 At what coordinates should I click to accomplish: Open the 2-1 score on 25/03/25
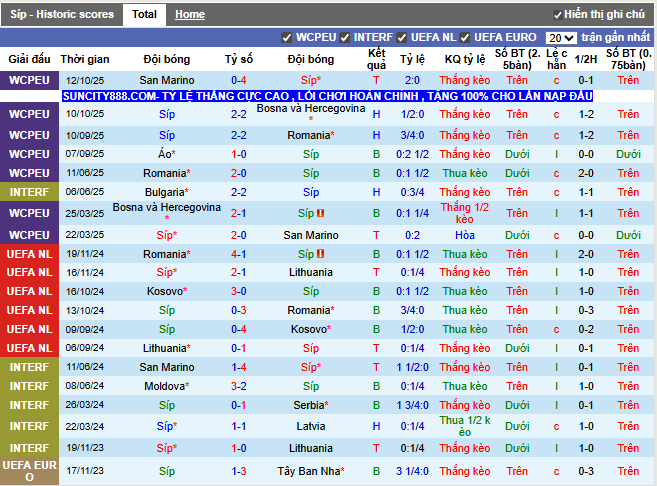coord(238,213)
